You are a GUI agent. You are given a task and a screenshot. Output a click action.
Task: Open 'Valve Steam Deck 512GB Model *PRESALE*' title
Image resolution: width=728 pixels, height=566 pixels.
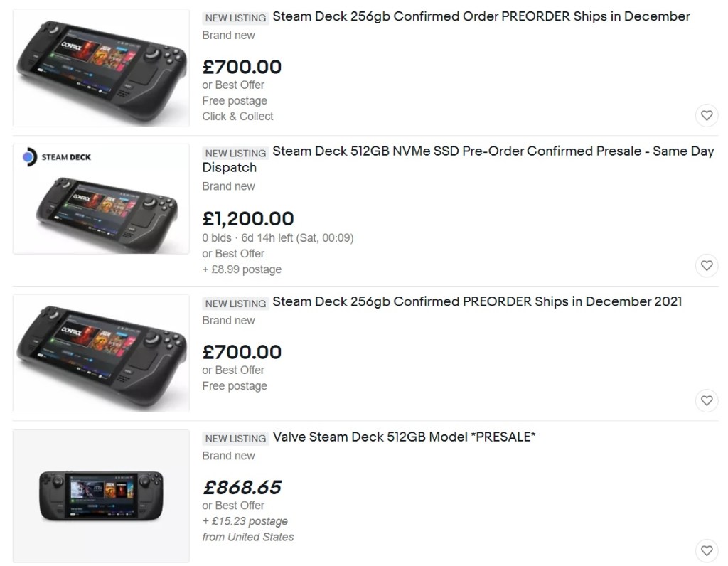404,437
